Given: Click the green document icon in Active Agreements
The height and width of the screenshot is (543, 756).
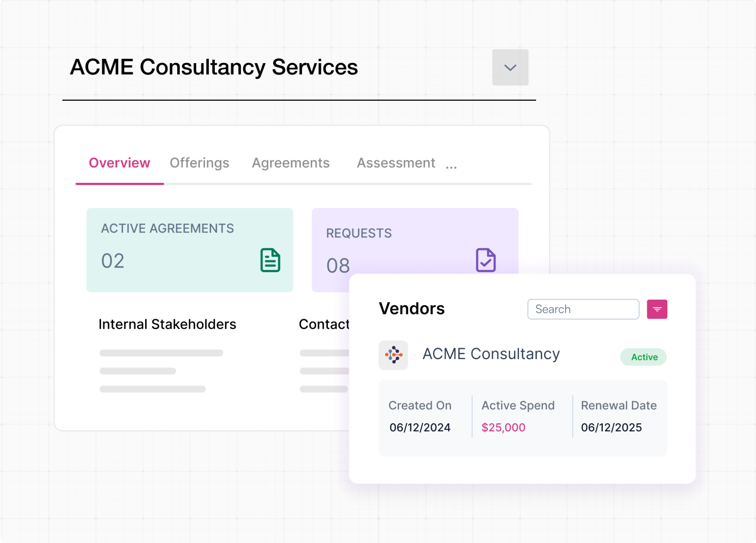Looking at the screenshot, I should 270,260.
